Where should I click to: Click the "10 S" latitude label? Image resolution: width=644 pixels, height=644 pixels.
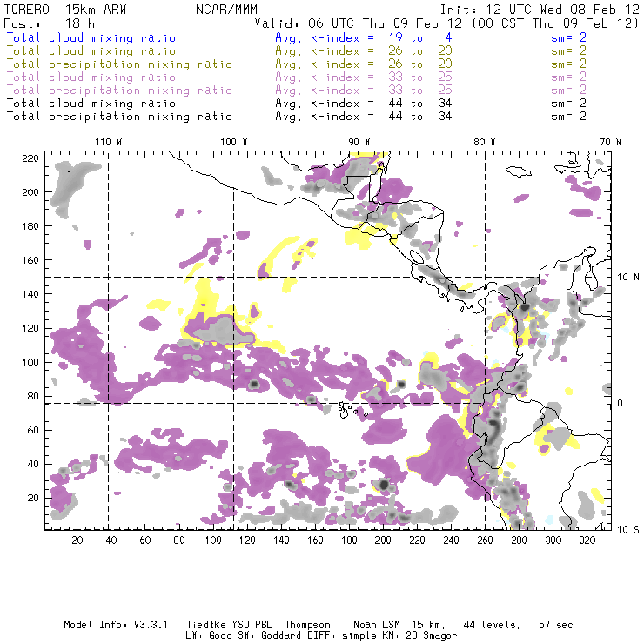[x=628, y=530]
